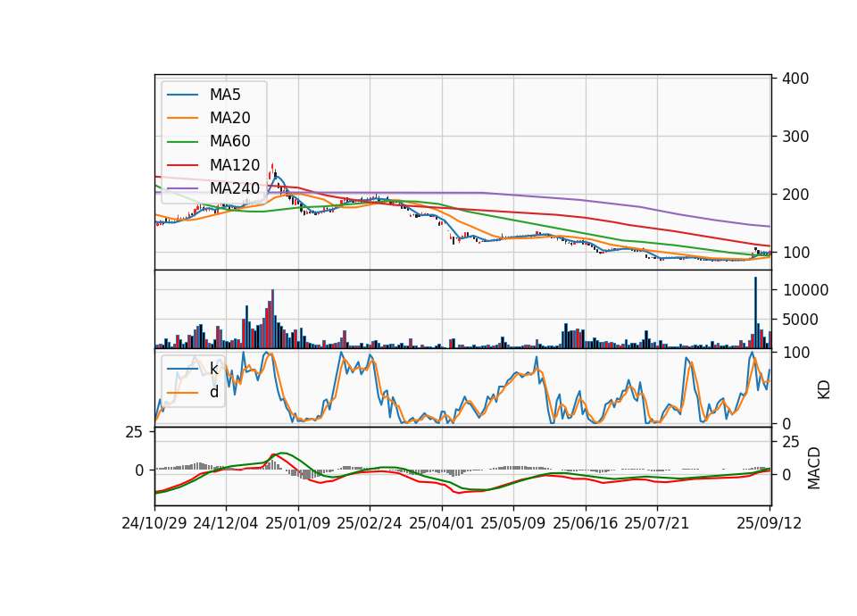Viewport: 857px width, 616px height.
Task: Click the 25/07/21 date axis label
Action: point(656,523)
